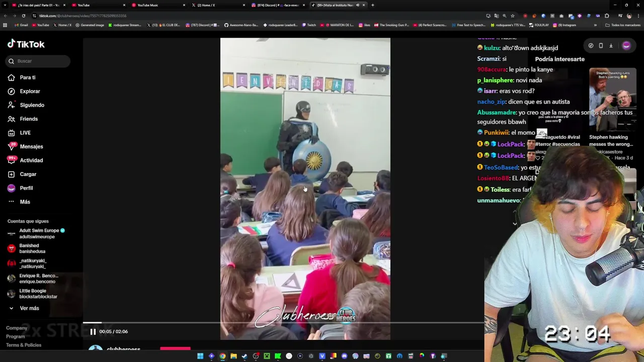Image resolution: width=644 pixels, height=362 pixels.
Task: Click the browser back arrow
Action: [5, 16]
